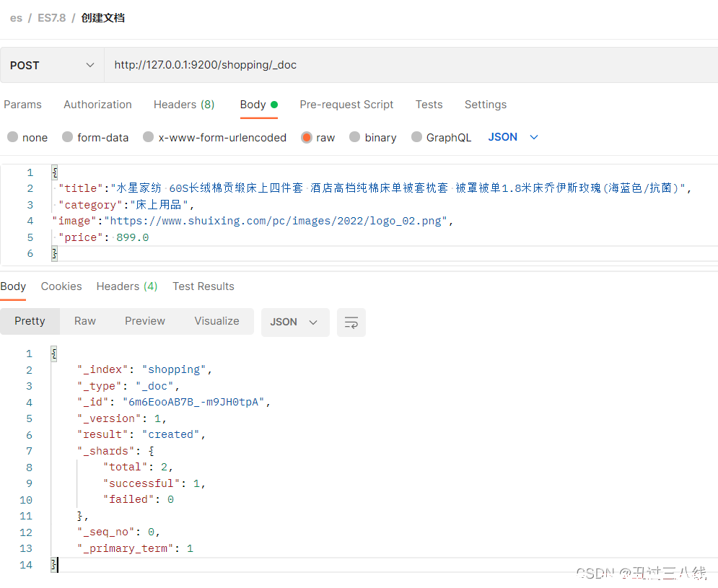The width and height of the screenshot is (718, 588).
Task: Click response line number 14
Action: pos(26,565)
